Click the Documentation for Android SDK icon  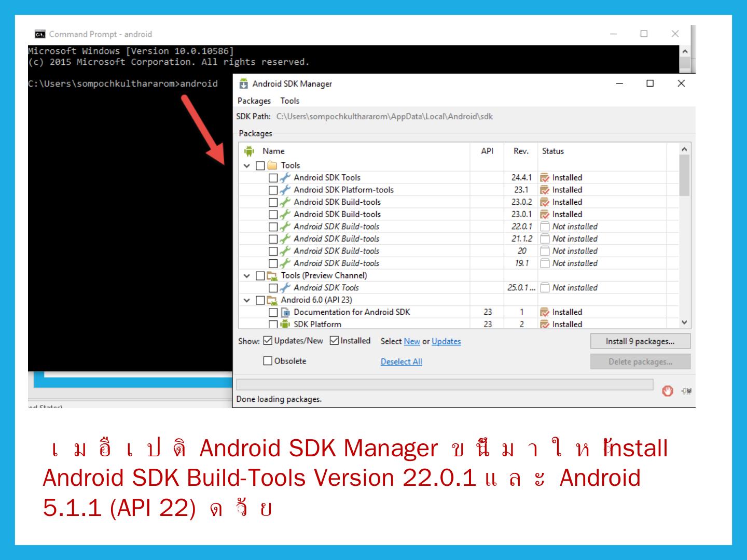(x=285, y=312)
